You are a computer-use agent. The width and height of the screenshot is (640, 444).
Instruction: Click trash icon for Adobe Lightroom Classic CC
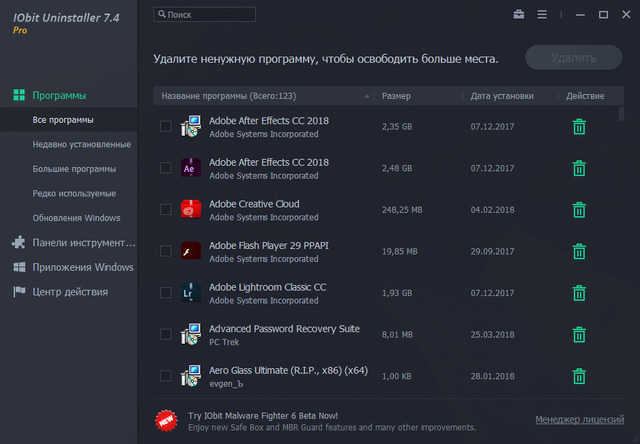coord(578,293)
